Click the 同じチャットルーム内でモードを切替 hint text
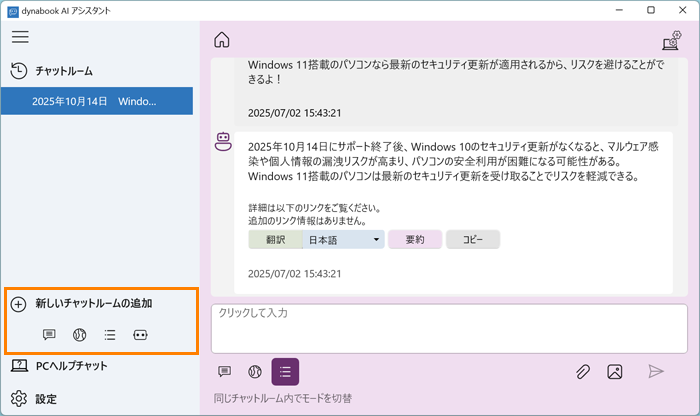 click(283, 398)
